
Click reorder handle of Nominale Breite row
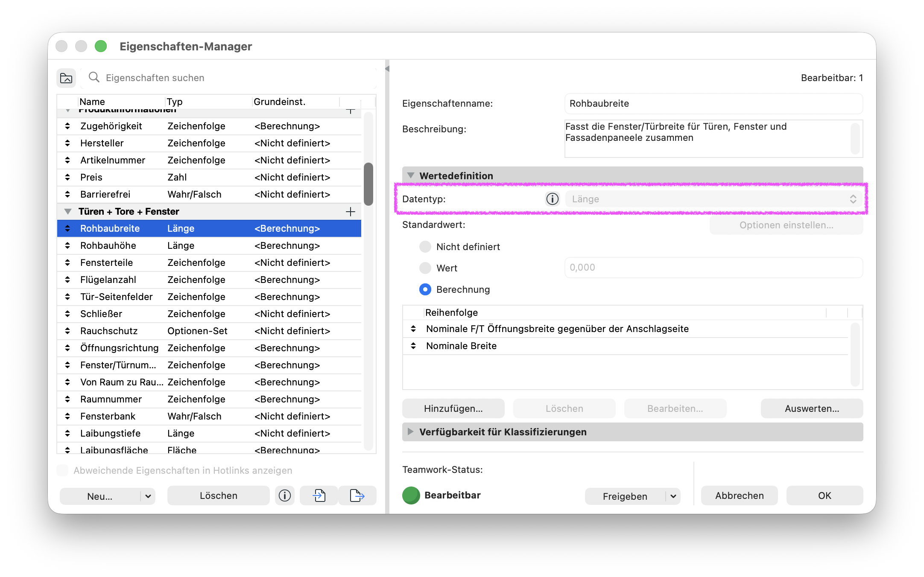(413, 346)
